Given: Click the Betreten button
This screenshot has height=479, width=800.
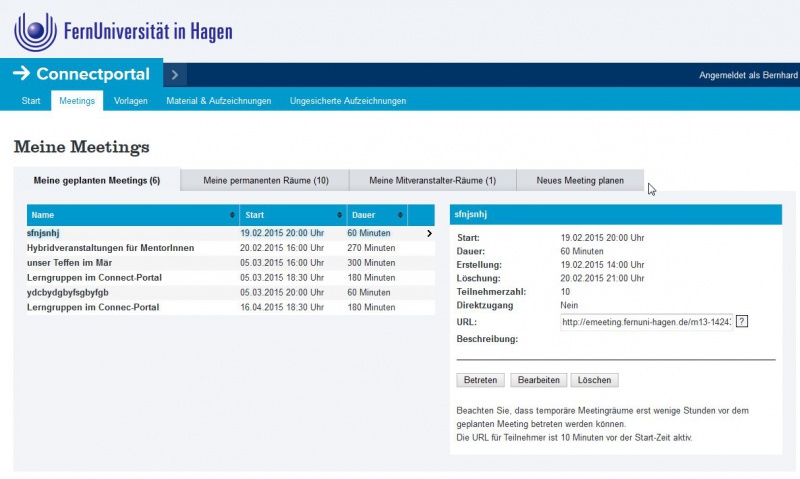Looking at the screenshot, I should pos(480,380).
